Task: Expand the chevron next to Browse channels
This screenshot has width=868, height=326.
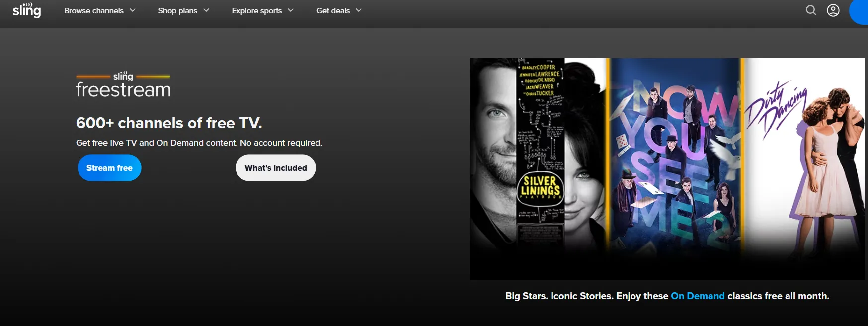Action: (x=133, y=10)
